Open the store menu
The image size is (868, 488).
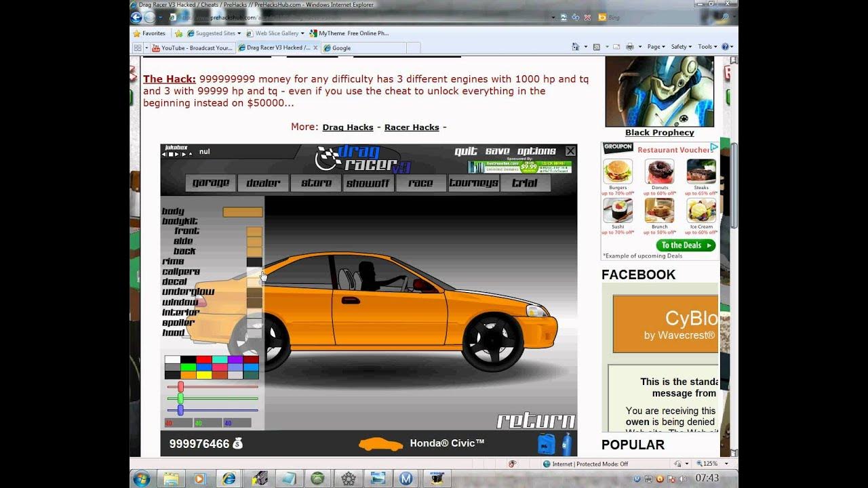coord(316,183)
